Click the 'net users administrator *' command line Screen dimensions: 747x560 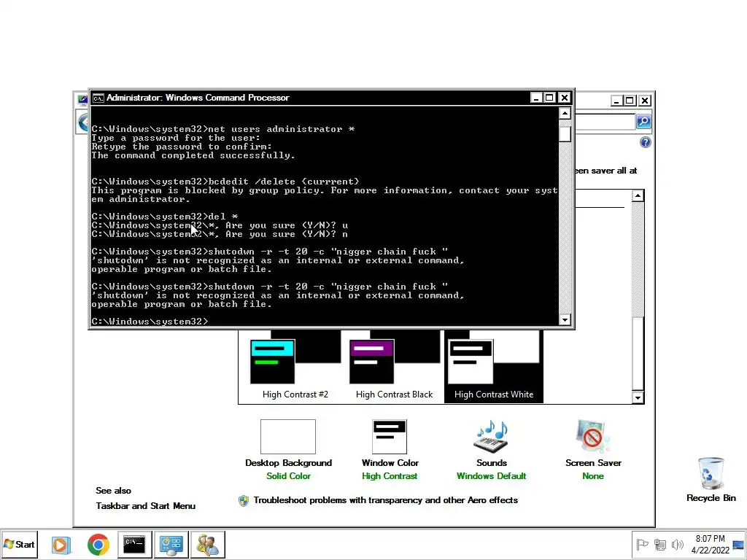tap(223, 129)
